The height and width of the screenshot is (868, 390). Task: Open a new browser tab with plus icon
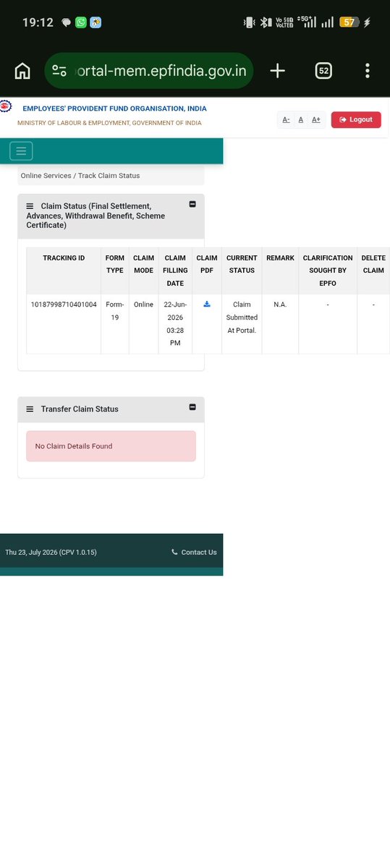point(277,71)
